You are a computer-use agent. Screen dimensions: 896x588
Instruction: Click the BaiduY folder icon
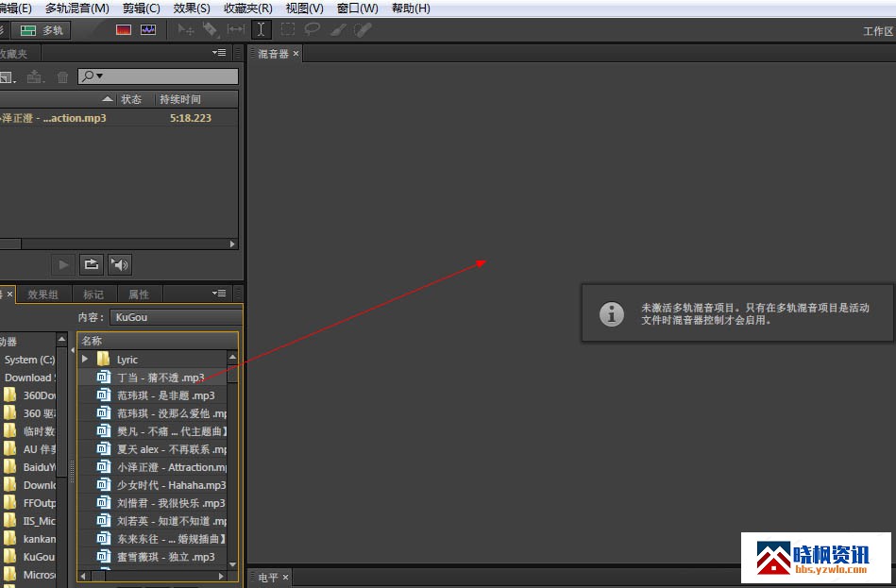coord(9,467)
